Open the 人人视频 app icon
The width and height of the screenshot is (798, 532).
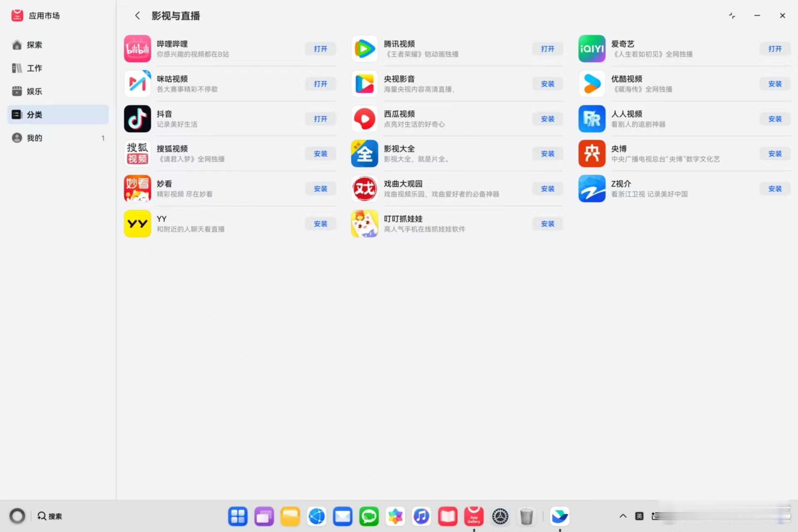pos(591,118)
